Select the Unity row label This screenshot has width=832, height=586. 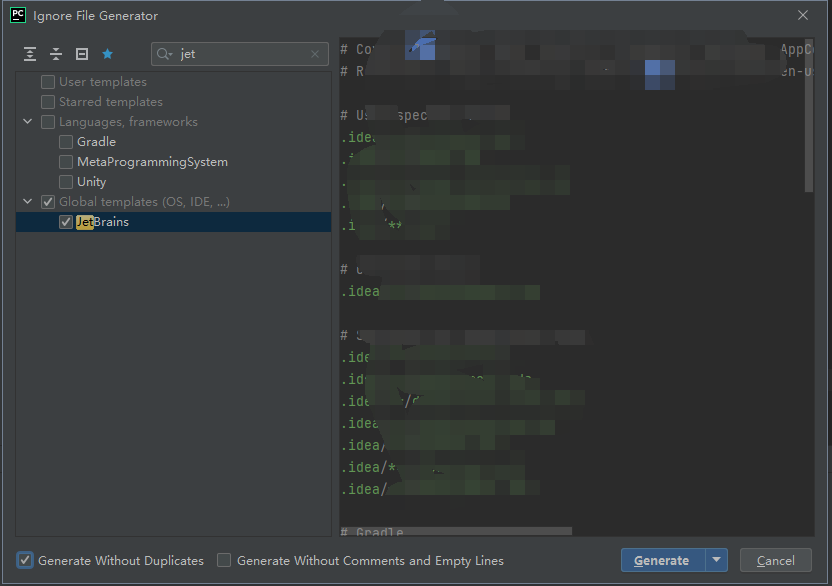point(91,182)
